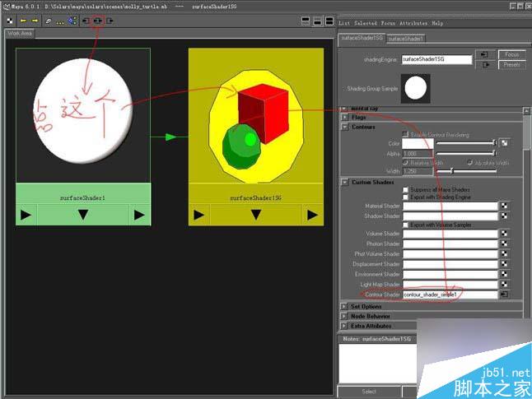Go to next graph with right arrow
The height and width of the screenshot is (399, 532).
click(35, 21)
